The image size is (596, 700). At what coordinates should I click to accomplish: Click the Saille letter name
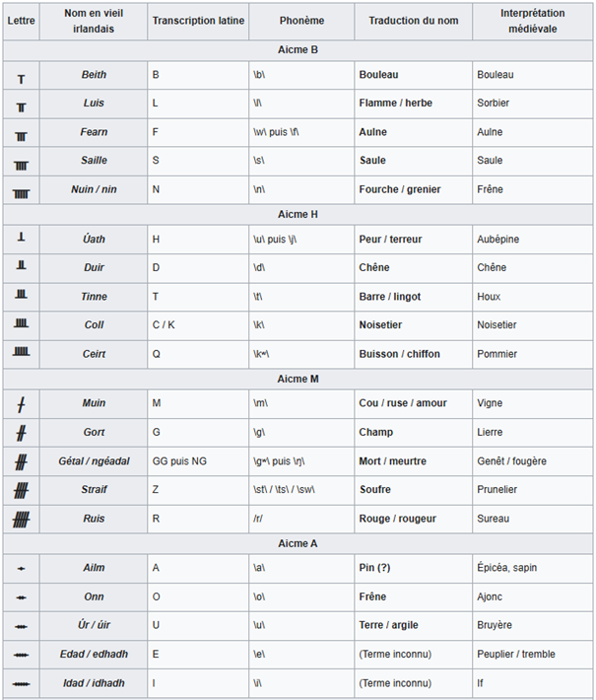coord(94,161)
